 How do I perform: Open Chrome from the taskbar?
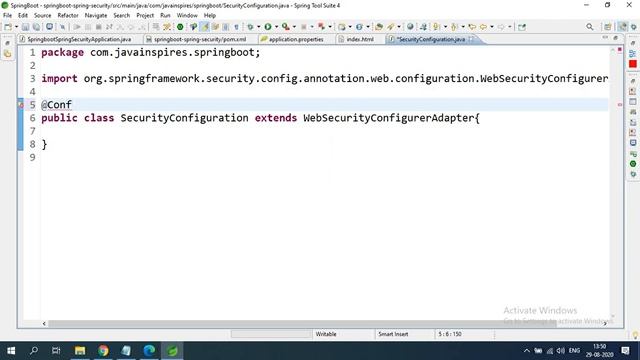pyautogui.click(x=103, y=351)
